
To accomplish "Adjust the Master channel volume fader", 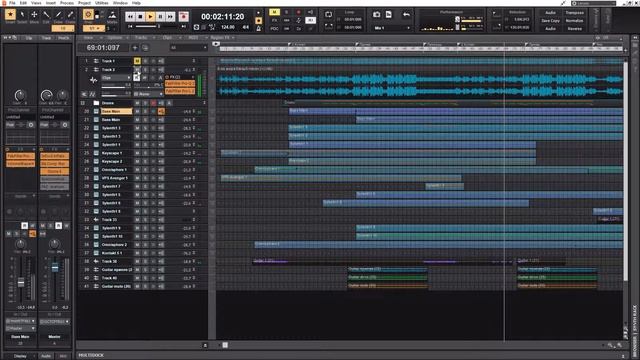I will coord(55,267).
